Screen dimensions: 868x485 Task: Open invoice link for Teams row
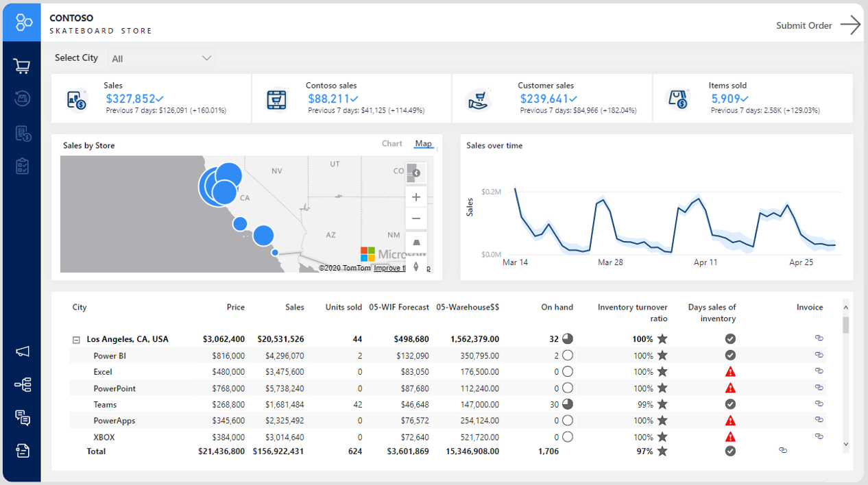coord(819,403)
